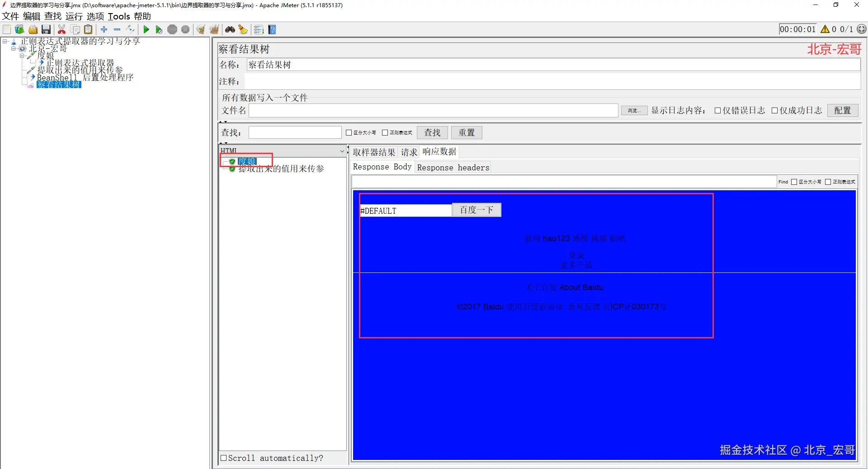The height and width of the screenshot is (469, 868).
Task: Click the 文件名 input field
Action: (x=433, y=111)
